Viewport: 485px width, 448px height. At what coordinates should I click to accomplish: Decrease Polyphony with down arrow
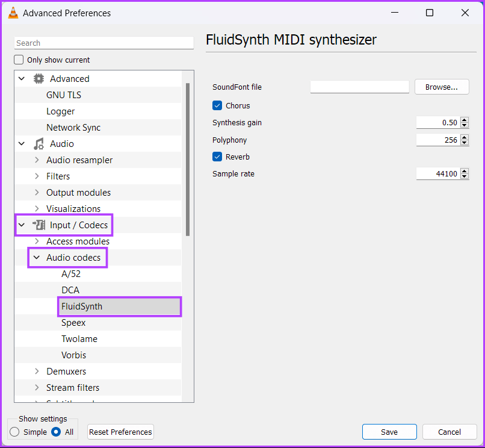coord(465,143)
